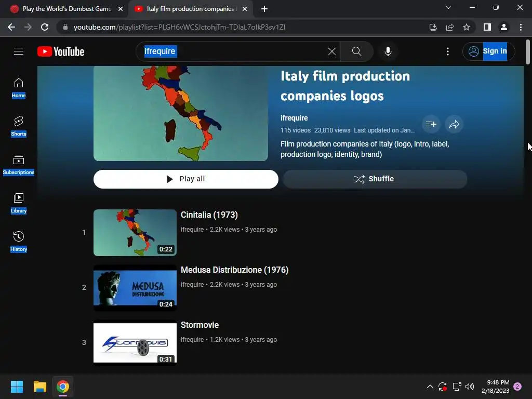Open Stormovie title link
The image size is (532, 399).
pos(200,325)
